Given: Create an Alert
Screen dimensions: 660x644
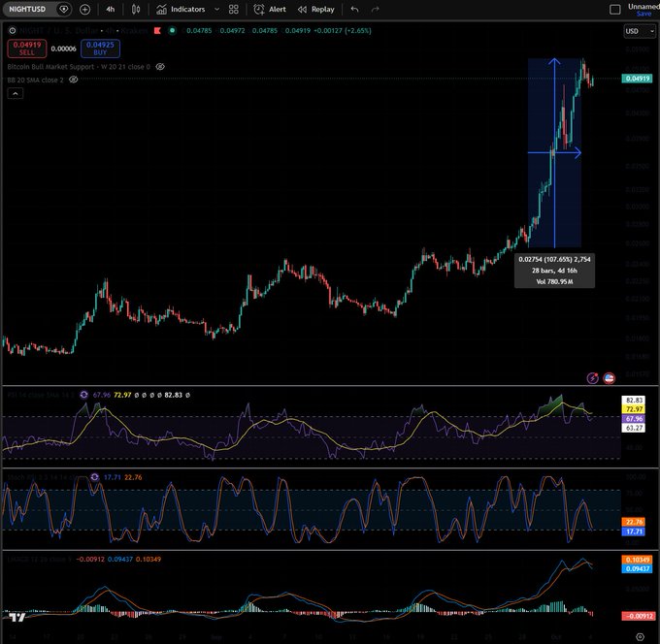Looking at the screenshot, I should coord(270,10).
